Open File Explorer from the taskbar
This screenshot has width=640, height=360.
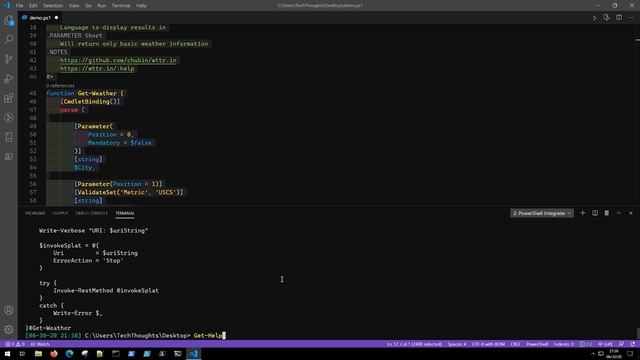[38, 354]
